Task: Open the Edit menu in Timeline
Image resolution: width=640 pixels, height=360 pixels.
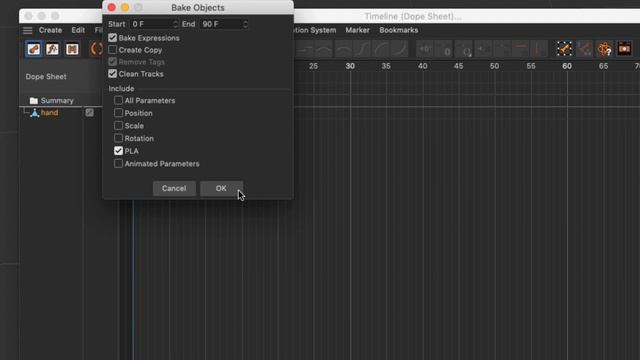Action: tap(78, 30)
